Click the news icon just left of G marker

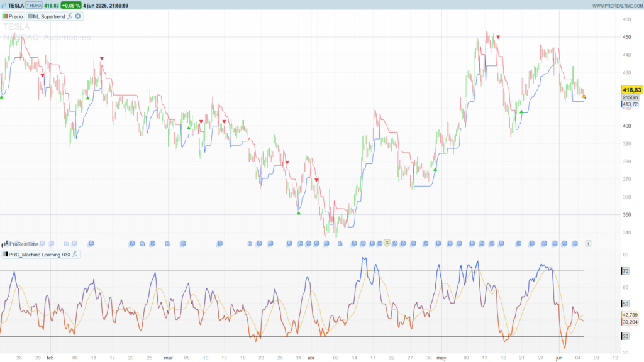[380, 243]
